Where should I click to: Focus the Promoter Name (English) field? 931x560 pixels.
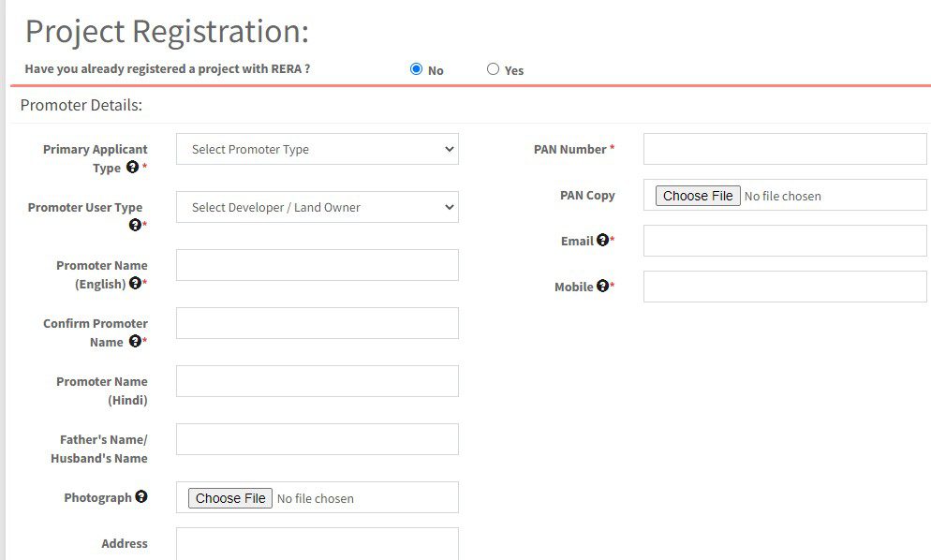[x=318, y=265]
